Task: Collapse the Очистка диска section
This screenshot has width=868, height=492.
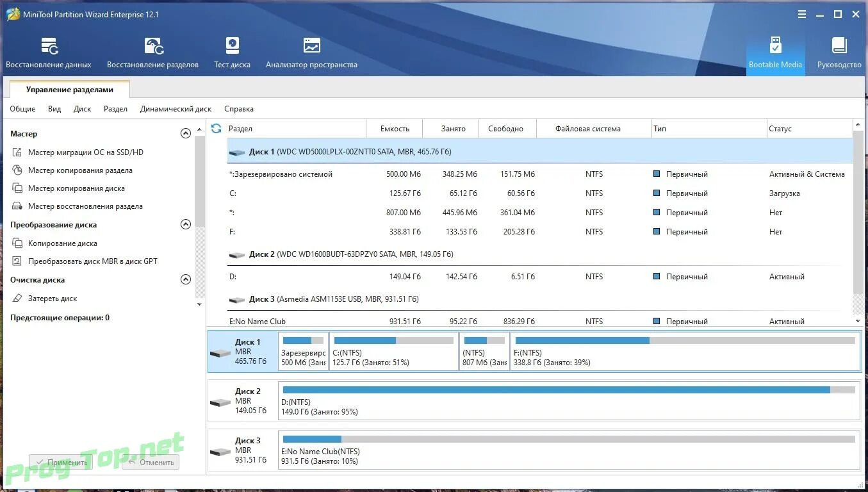Action: (x=186, y=280)
